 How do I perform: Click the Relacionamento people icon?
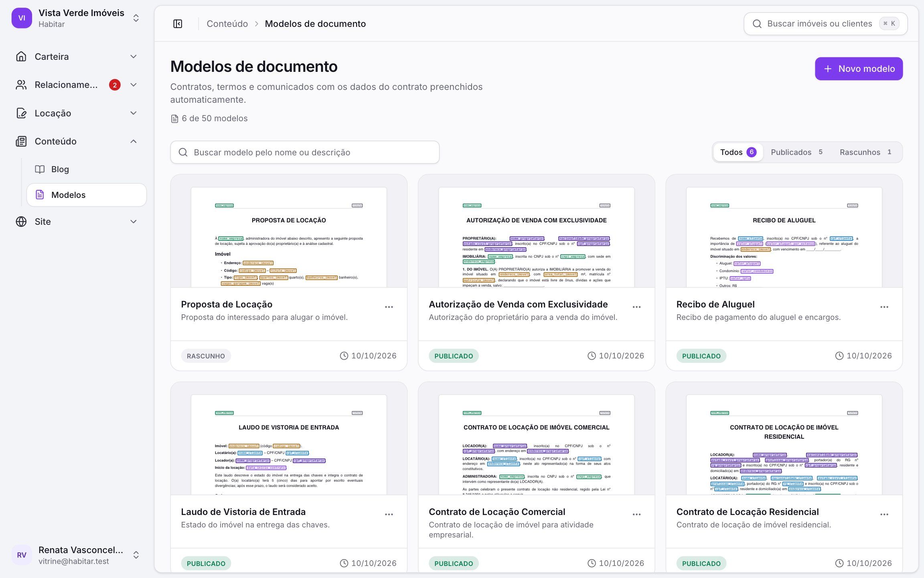[21, 85]
